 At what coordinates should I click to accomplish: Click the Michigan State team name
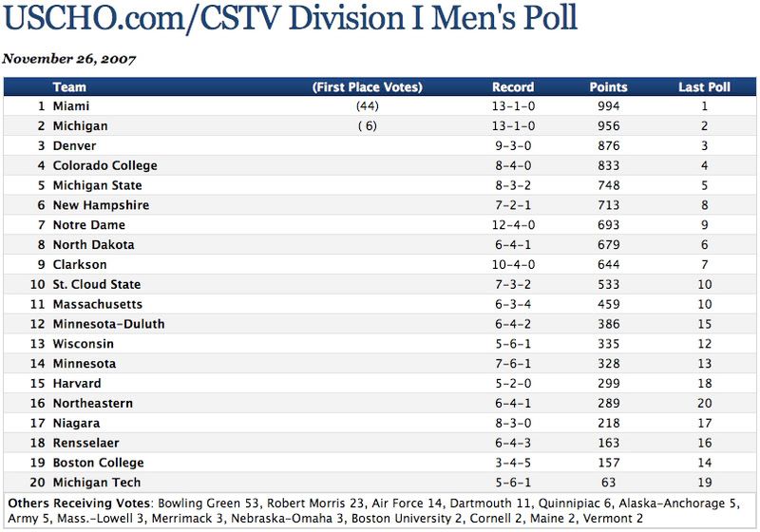[x=97, y=186]
